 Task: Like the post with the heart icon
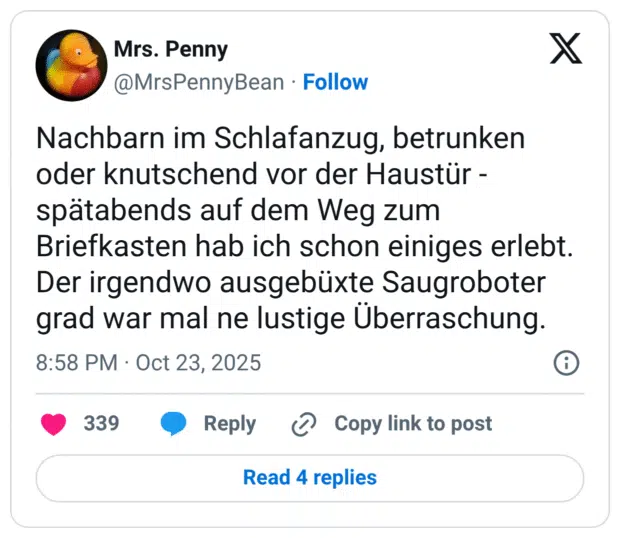(53, 424)
